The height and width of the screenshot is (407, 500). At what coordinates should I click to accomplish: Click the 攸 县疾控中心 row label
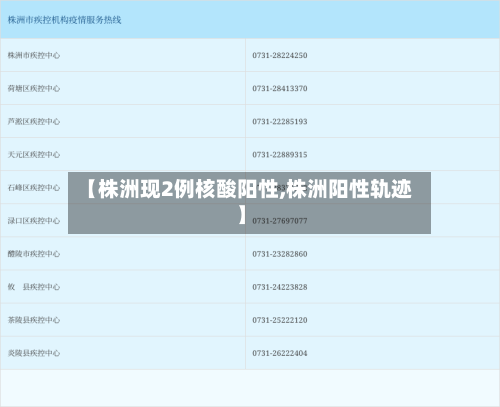pyautogui.click(x=34, y=287)
